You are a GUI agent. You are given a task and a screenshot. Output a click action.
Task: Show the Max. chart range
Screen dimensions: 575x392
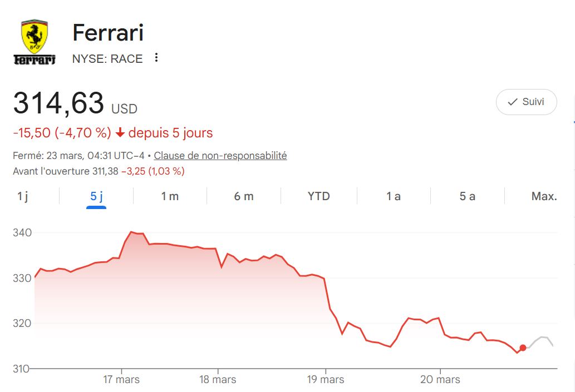pyautogui.click(x=544, y=196)
